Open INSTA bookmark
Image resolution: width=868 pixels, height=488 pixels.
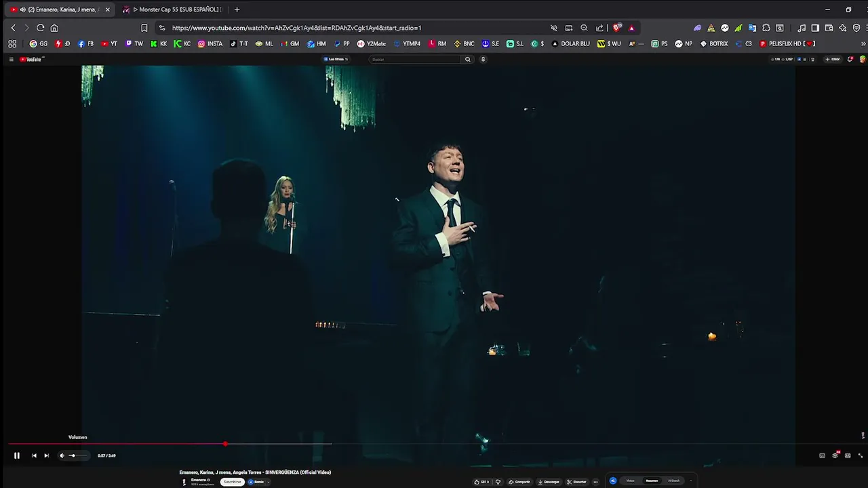point(210,44)
